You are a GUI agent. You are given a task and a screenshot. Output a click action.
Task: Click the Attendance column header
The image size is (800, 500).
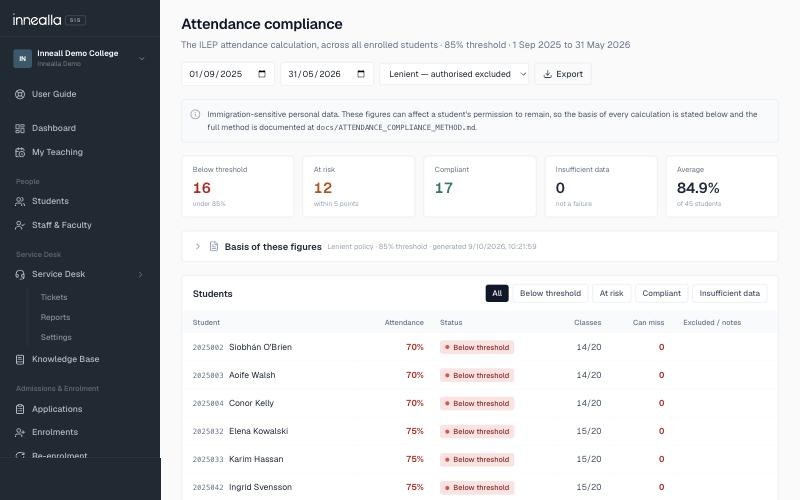point(404,322)
